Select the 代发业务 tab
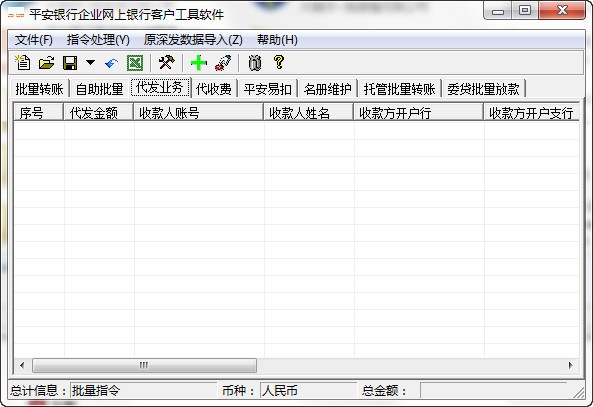Screen dimensions: 593x407 (x=160, y=87)
